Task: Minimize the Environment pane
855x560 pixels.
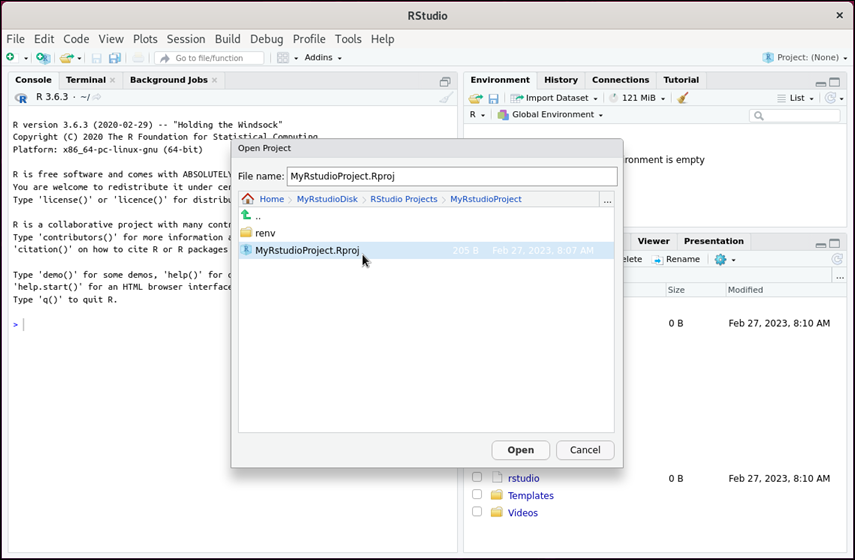Action: tap(821, 83)
